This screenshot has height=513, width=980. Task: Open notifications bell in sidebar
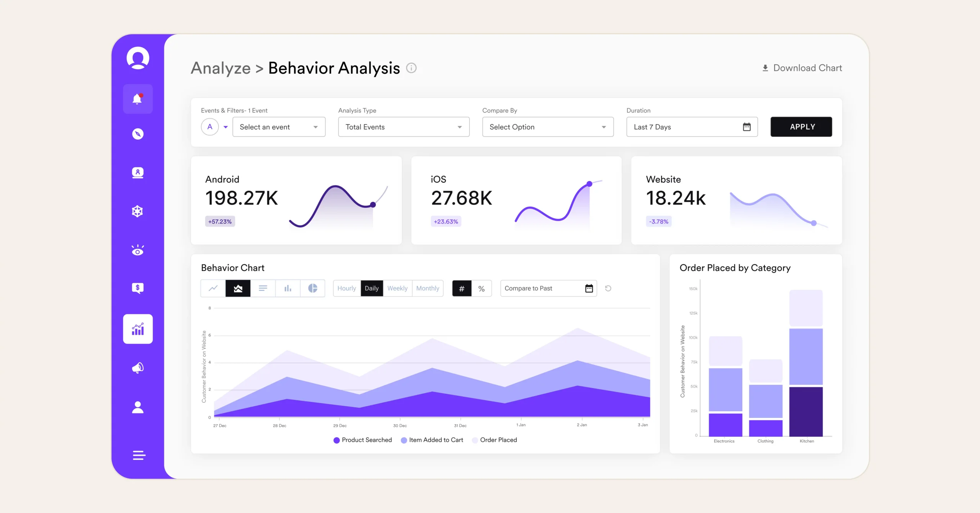[x=138, y=99]
